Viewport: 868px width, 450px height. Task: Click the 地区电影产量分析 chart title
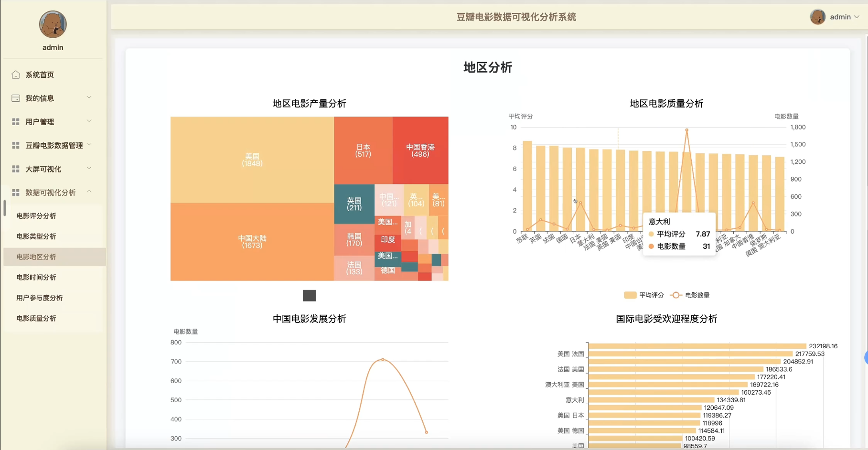tap(309, 104)
